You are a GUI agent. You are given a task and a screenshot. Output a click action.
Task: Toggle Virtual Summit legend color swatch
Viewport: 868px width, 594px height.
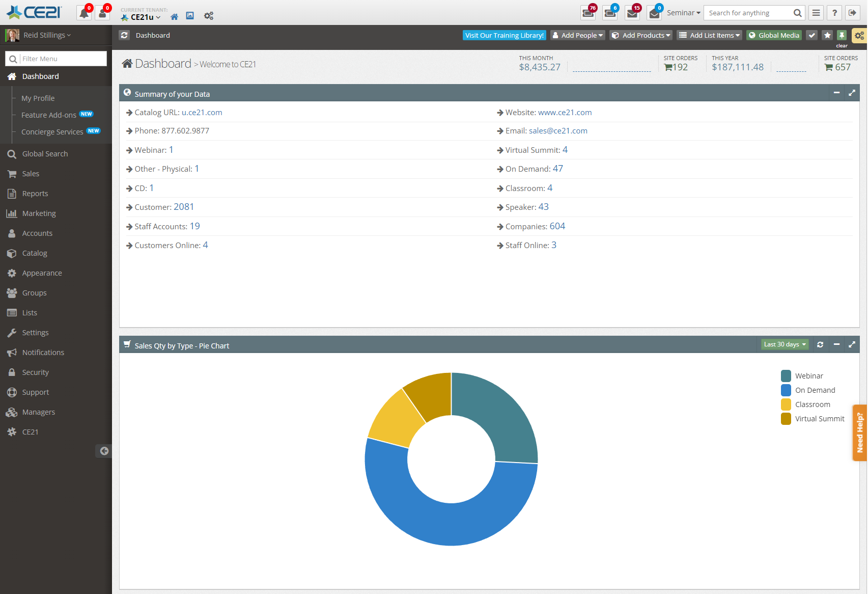(x=786, y=419)
